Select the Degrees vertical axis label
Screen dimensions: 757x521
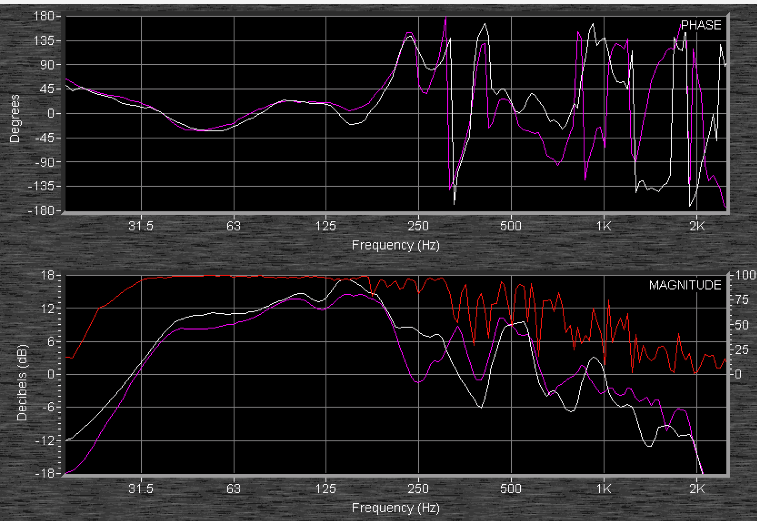tap(15, 118)
